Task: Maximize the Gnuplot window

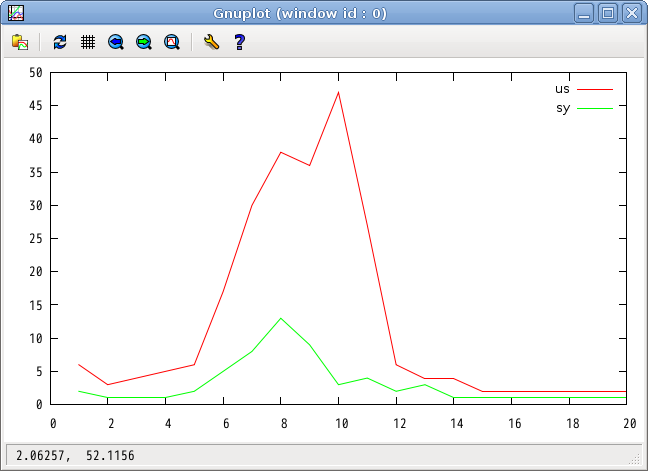Action: 608,13
